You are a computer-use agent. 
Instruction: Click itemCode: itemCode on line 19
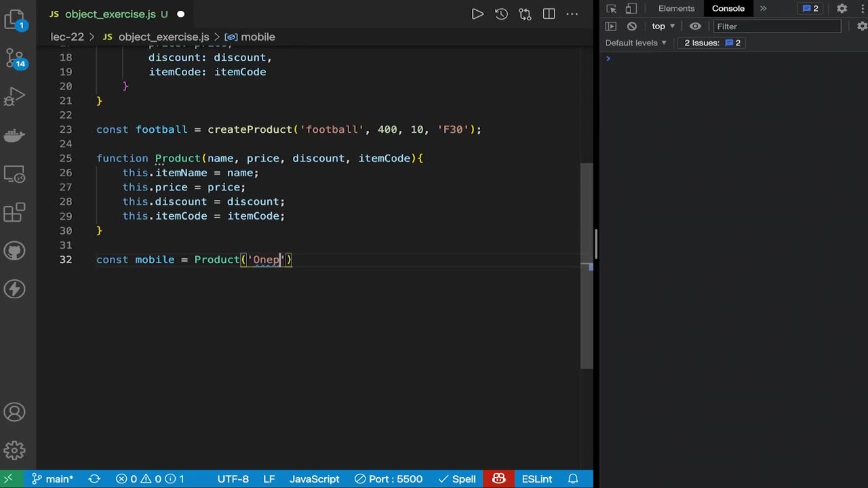pyautogui.click(x=208, y=72)
